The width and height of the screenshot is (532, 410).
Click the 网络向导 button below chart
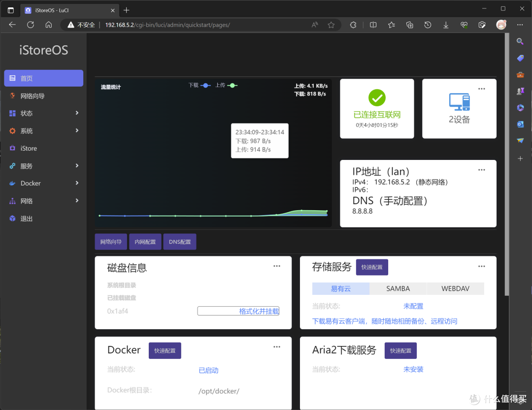[x=111, y=242]
